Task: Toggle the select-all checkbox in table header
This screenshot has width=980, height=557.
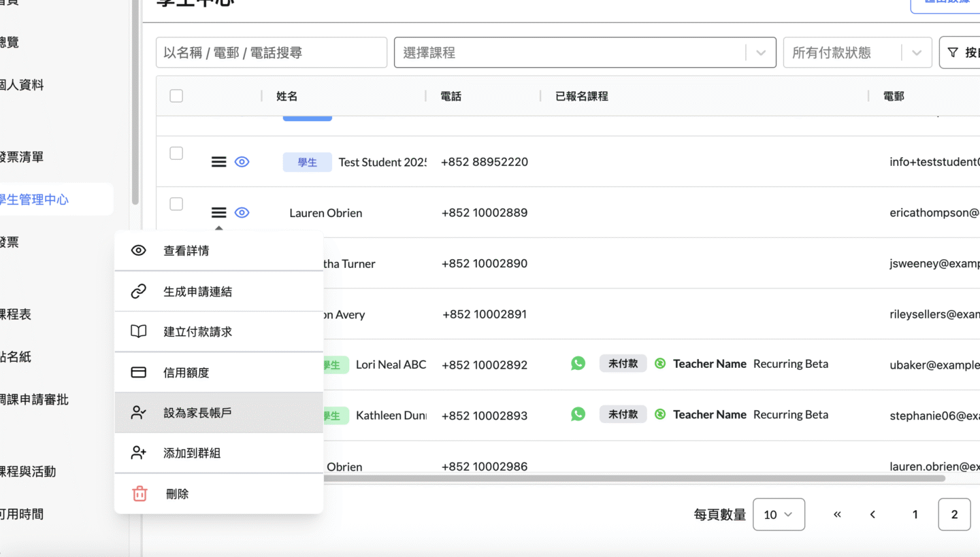Action: (x=176, y=96)
